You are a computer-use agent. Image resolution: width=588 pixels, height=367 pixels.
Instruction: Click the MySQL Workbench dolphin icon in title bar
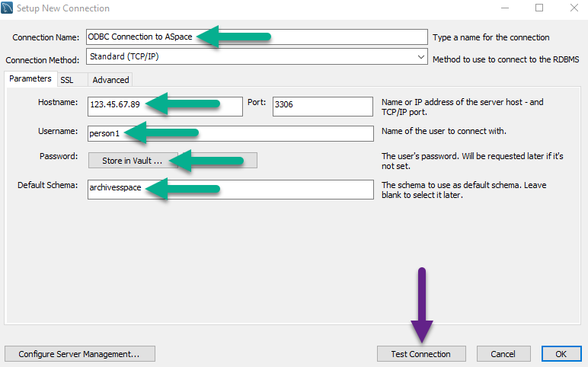pyautogui.click(x=8, y=8)
